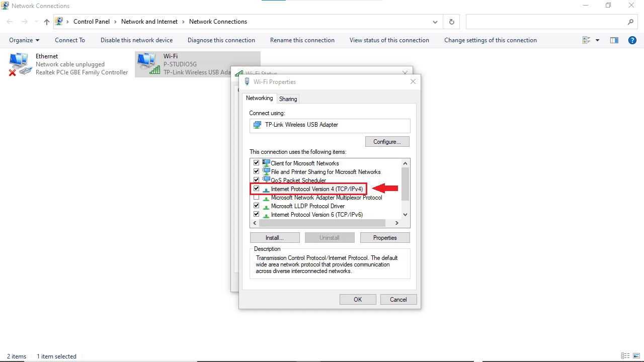Uncheck Client for Microsoft Networks checkbox

coord(256,163)
